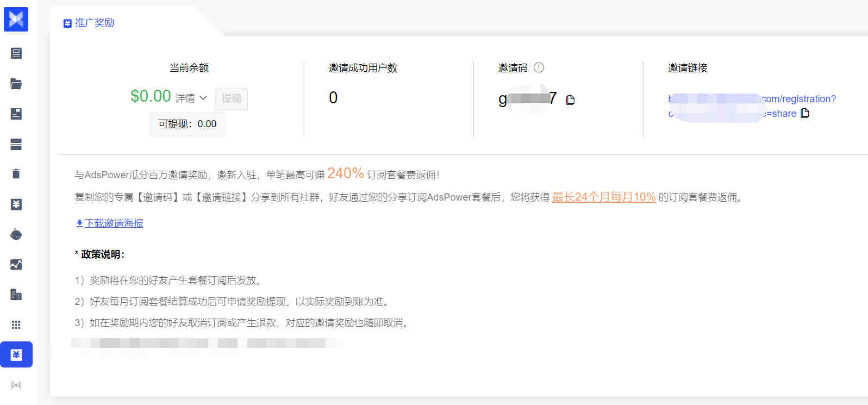Open the buildings icon in the sidebar
The width and height of the screenshot is (868, 405).
coord(16,295)
